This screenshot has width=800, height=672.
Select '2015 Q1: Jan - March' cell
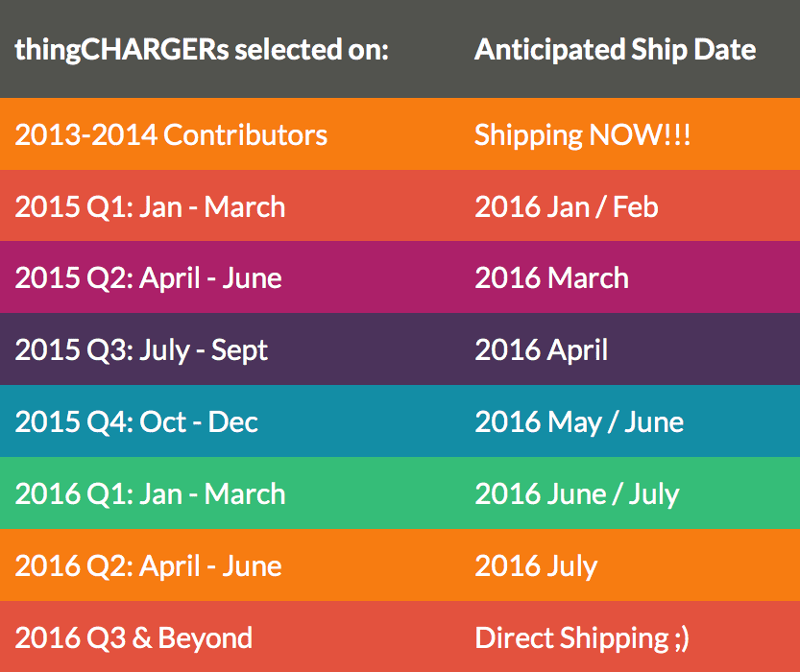[150, 207]
